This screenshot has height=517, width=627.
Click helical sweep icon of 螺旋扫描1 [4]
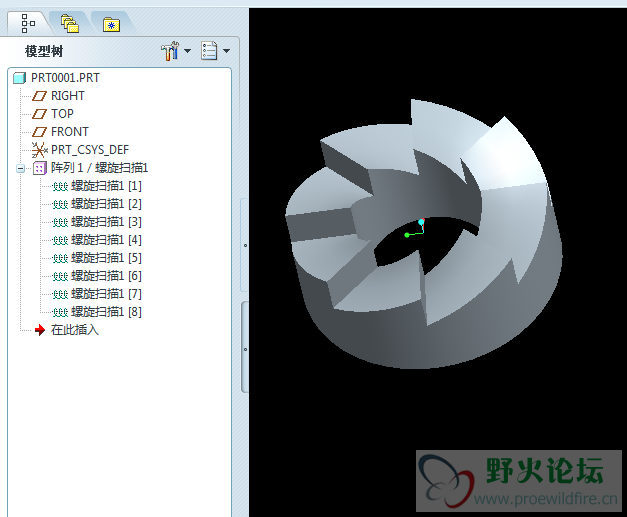[x=60, y=240]
